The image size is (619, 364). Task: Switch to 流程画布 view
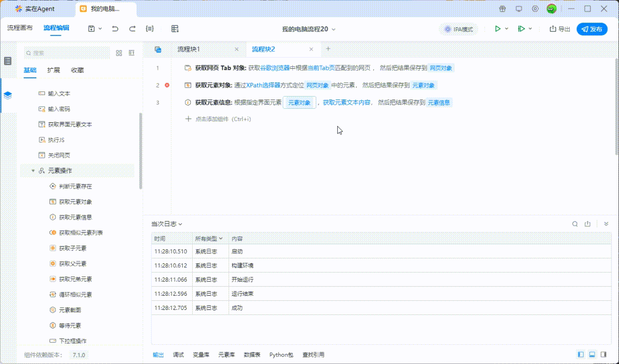(20, 28)
